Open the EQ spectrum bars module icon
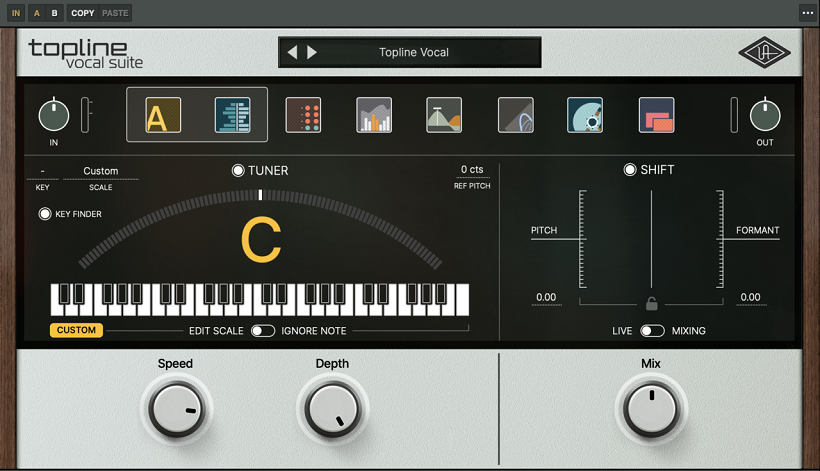This screenshot has height=471, width=820. [x=374, y=115]
